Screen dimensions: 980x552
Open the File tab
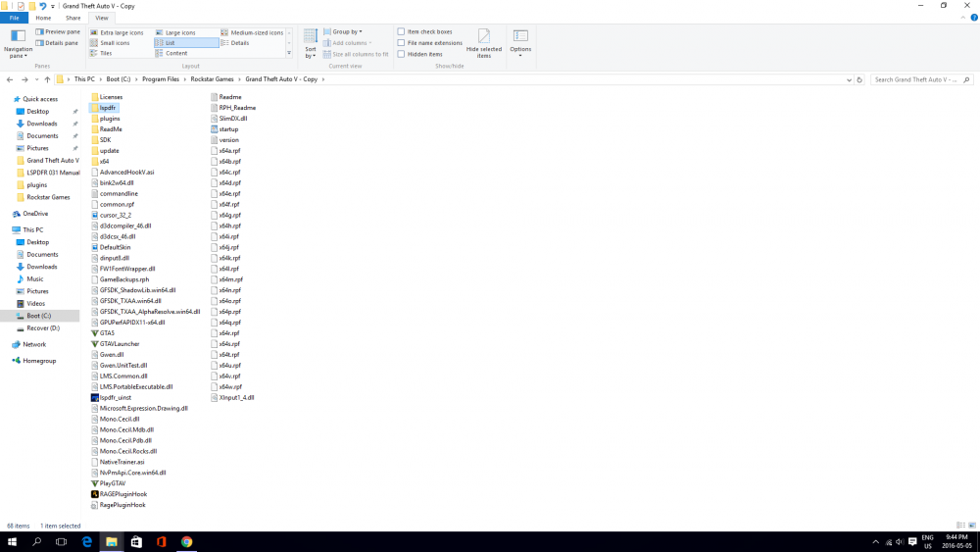[x=14, y=18]
